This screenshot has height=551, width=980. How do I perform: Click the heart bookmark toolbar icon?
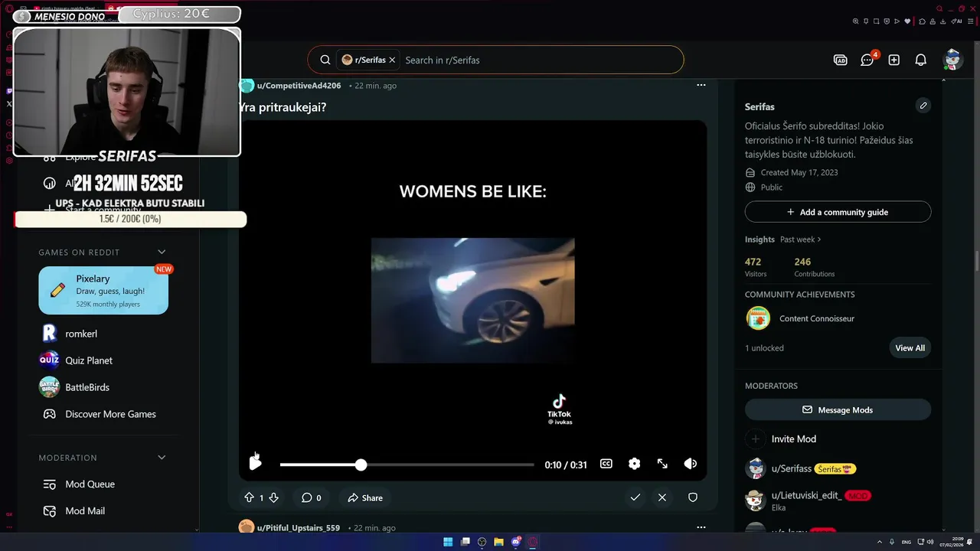click(x=907, y=21)
